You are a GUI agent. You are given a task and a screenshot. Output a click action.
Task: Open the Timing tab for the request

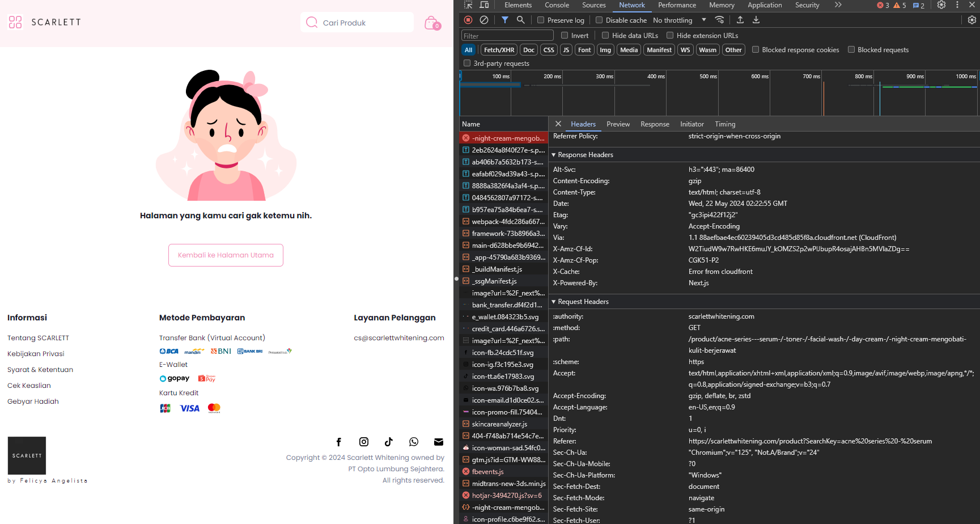point(725,124)
